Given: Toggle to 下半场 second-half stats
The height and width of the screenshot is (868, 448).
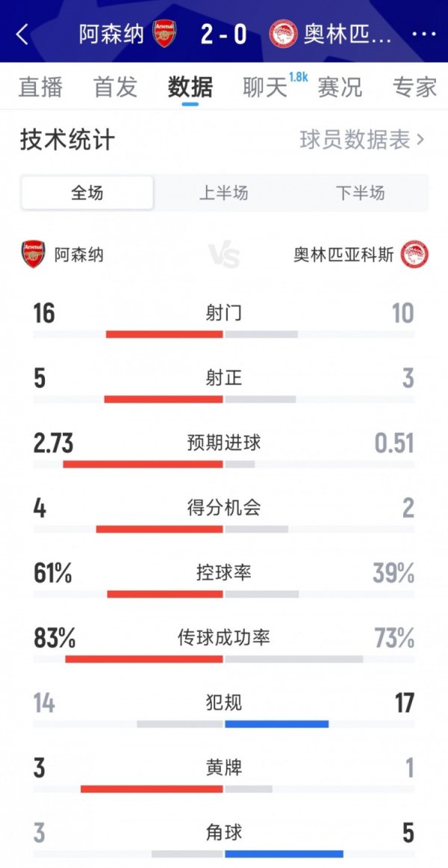Looking at the screenshot, I should (362, 193).
